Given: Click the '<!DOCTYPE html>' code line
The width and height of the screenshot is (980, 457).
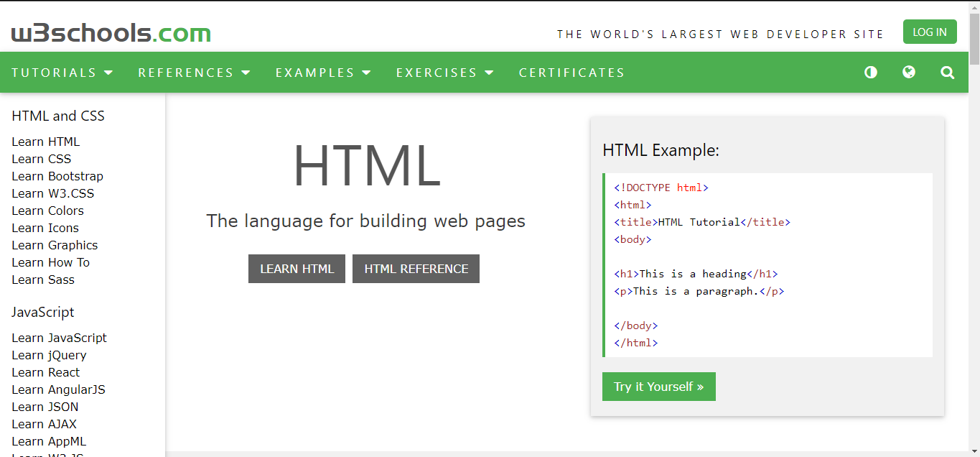Looking at the screenshot, I should [x=661, y=188].
